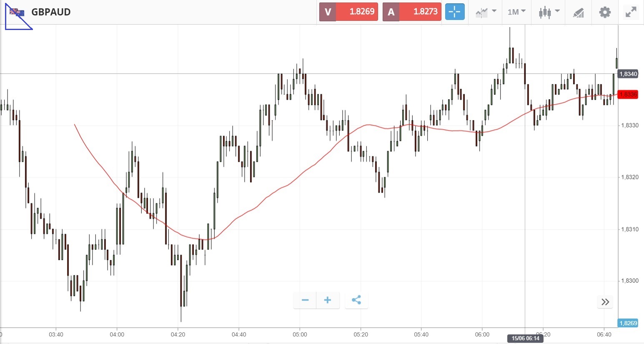The height and width of the screenshot is (344, 644).
Task: Toggle the blue crosshair tool
Action: pyautogui.click(x=455, y=12)
